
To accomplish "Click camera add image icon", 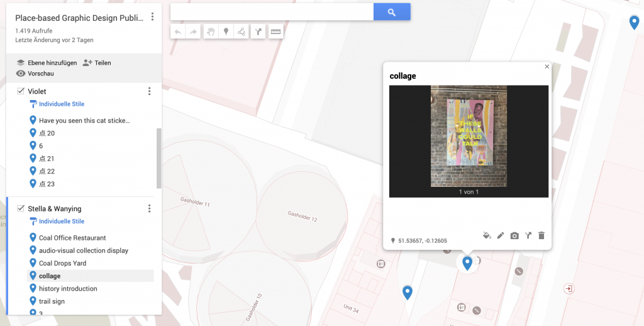I will click(x=514, y=235).
